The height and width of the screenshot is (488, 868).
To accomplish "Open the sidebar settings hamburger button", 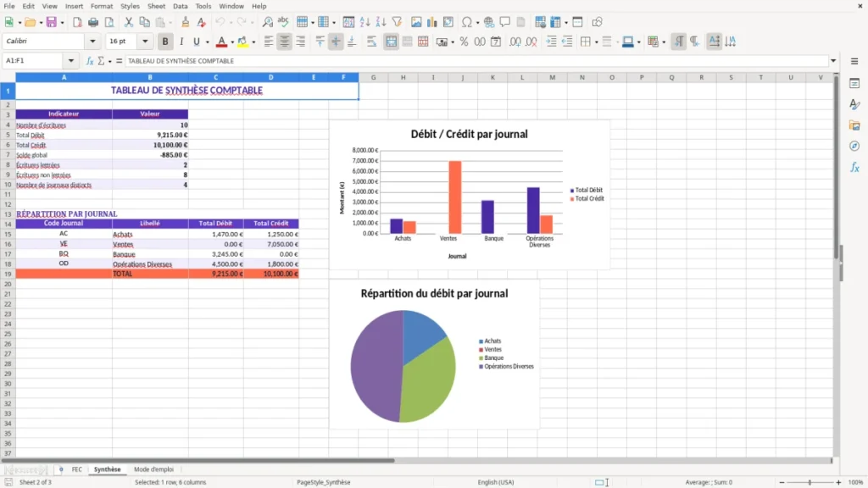I will [854, 61].
